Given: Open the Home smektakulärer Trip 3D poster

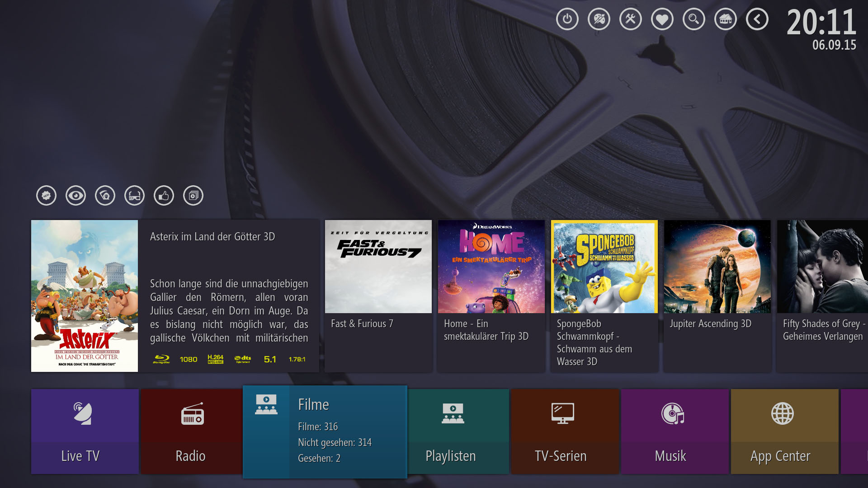Looking at the screenshot, I should 491,267.
